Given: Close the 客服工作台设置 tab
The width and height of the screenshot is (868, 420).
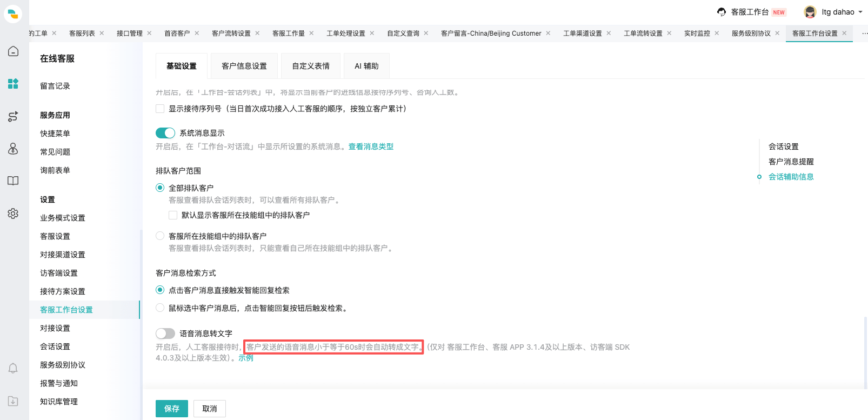Looking at the screenshot, I should tap(844, 33).
